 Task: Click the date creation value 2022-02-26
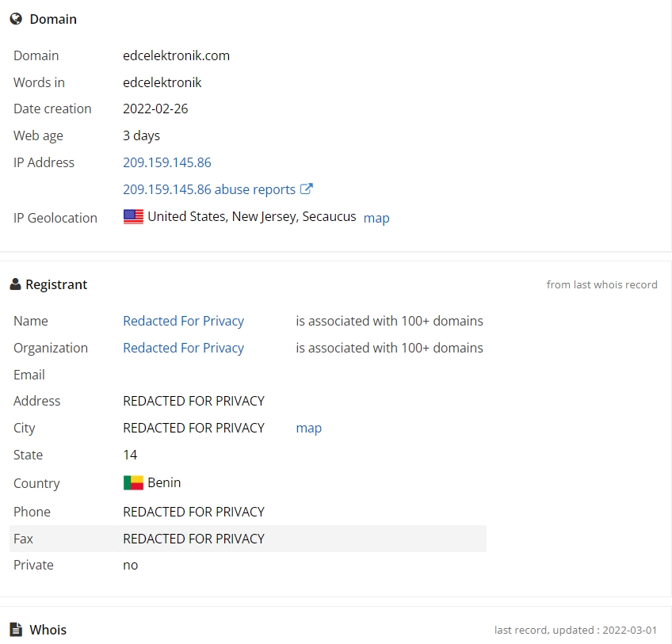coord(155,109)
